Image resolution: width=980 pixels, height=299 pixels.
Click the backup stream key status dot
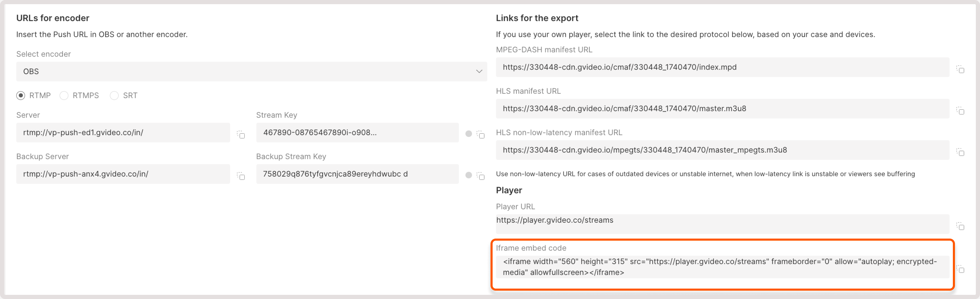coord(468,175)
